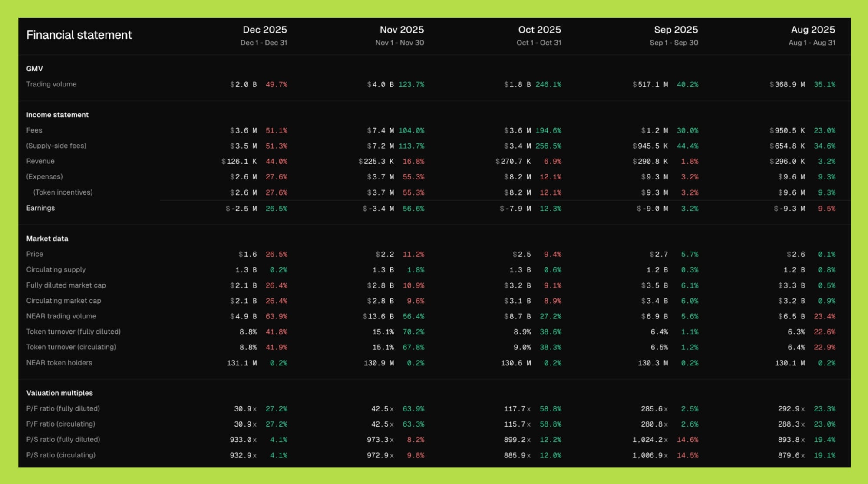
Task: Click the Financial statement title
Action: 79,35
